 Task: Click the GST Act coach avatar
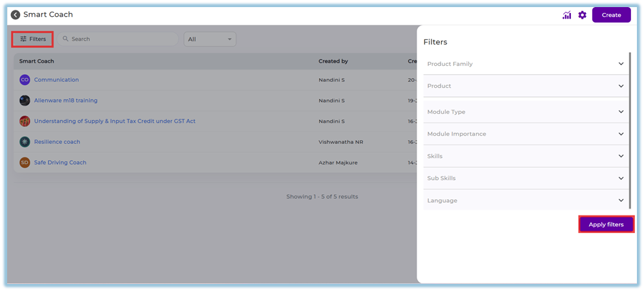25,121
